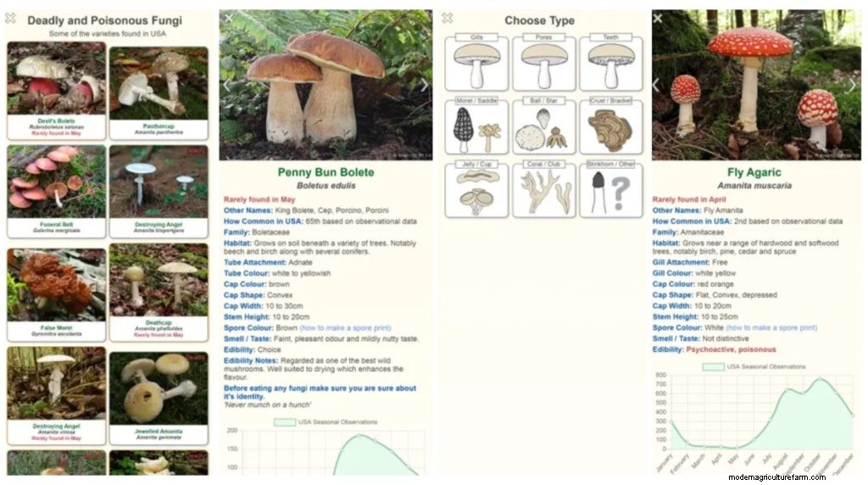Advance to next Fly Agaric photo
868x485 pixels.
pos(852,85)
